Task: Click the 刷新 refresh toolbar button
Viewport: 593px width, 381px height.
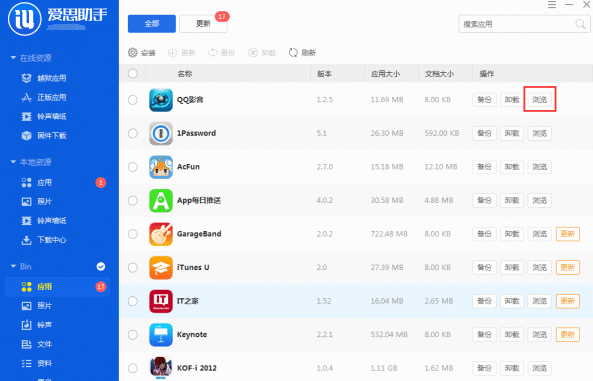Action: click(302, 53)
